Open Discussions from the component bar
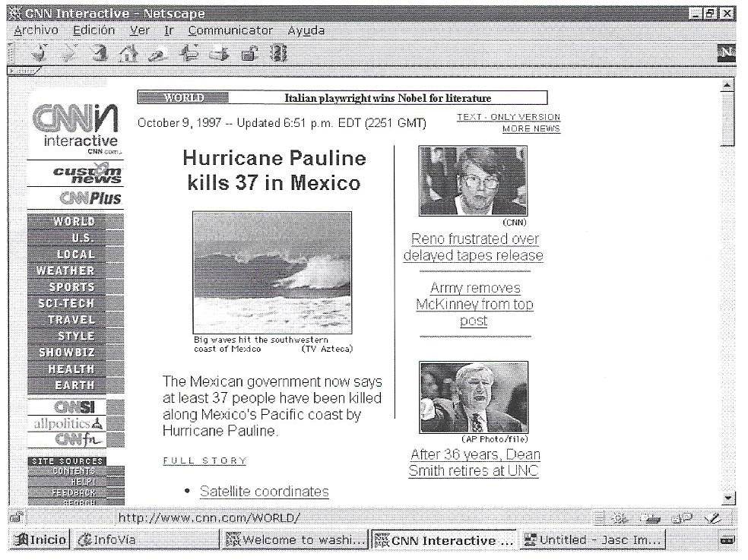Viewport: 748px width, 560px height. click(682, 517)
